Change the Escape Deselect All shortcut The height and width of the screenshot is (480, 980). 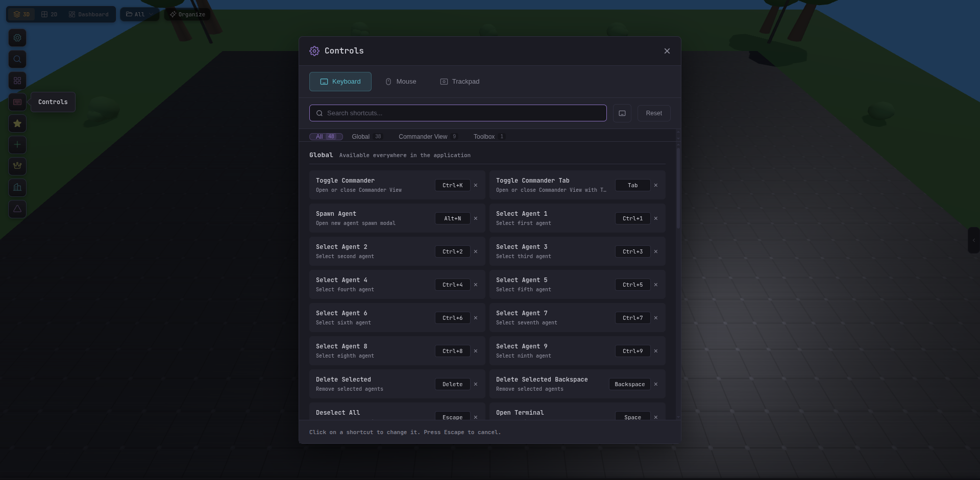(453, 416)
